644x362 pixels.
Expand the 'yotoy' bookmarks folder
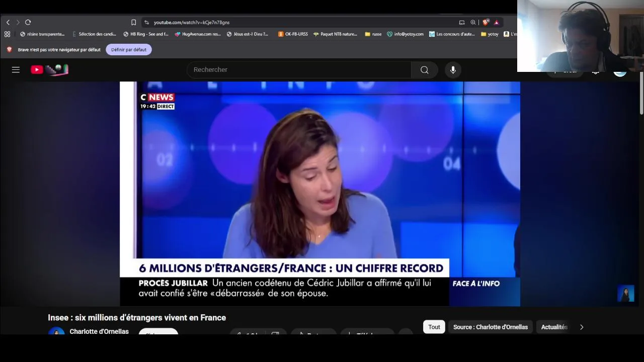490,34
